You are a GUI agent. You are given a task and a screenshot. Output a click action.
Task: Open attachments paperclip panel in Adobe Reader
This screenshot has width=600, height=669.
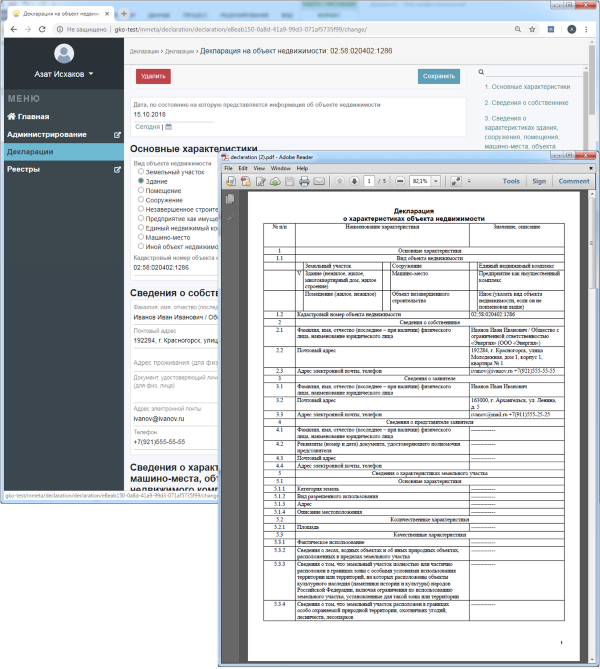pos(230,218)
